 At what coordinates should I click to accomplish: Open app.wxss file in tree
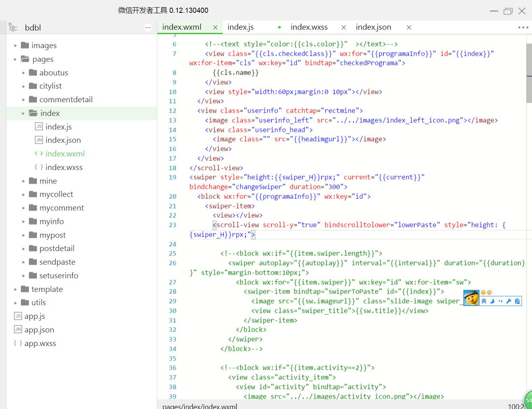coord(40,344)
